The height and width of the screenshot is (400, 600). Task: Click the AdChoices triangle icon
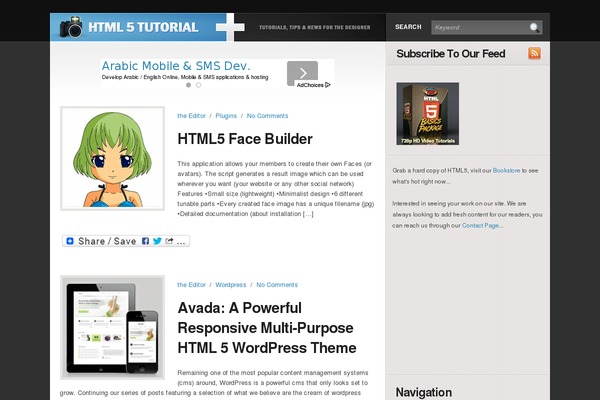[328, 85]
